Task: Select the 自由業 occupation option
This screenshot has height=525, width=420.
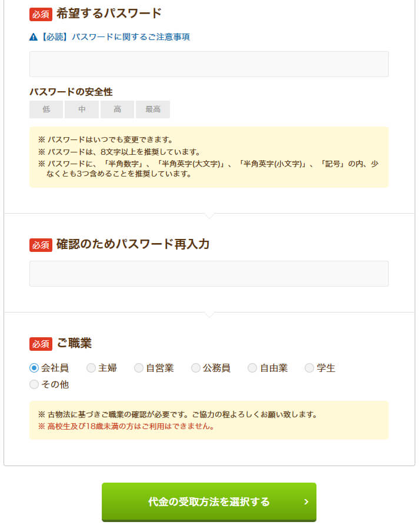Action: pyautogui.click(x=252, y=368)
